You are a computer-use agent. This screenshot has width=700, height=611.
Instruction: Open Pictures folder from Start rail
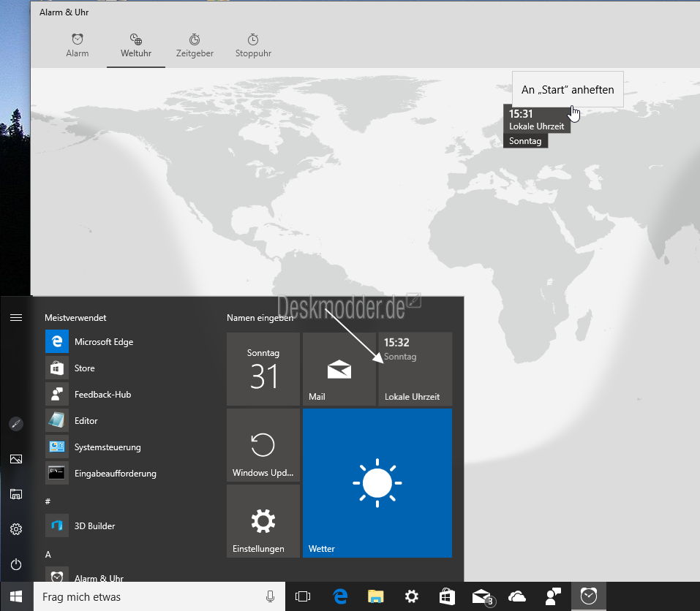[16, 458]
